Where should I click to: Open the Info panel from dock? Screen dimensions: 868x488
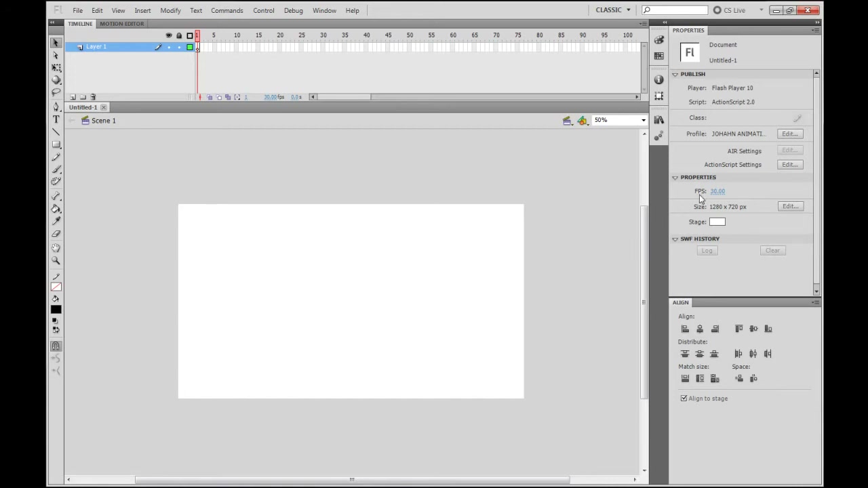659,80
